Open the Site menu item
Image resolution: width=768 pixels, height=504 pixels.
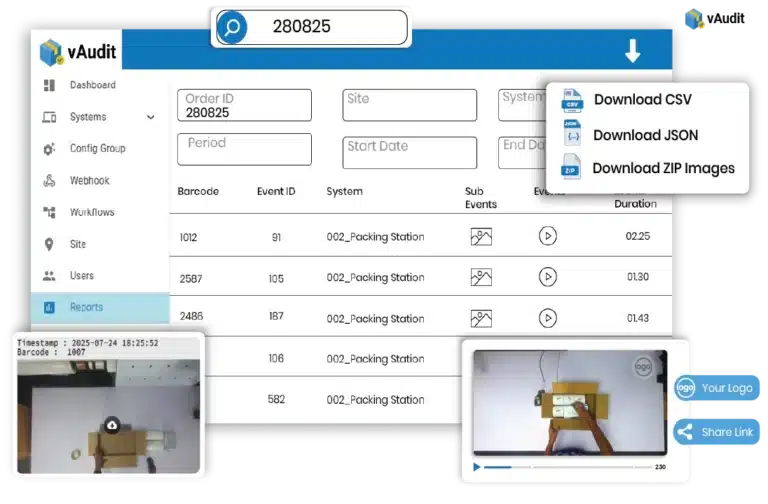pyautogui.click(x=78, y=244)
